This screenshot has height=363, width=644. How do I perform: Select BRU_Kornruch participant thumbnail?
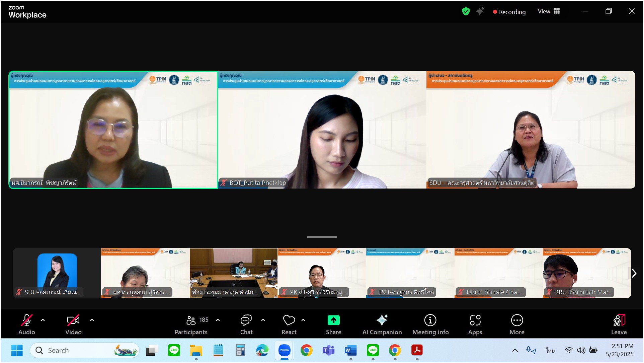coord(587,273)
